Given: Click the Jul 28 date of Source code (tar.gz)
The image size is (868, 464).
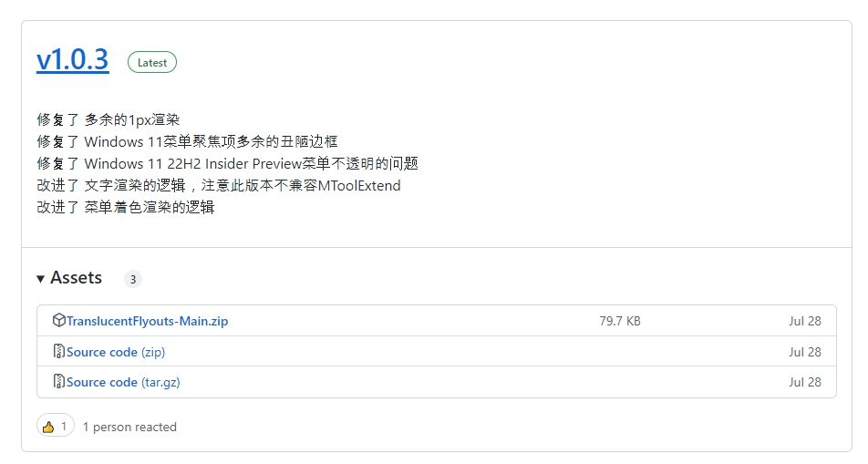Looking at the screenshot, I should pyautogui.click(x=805, y=382).
